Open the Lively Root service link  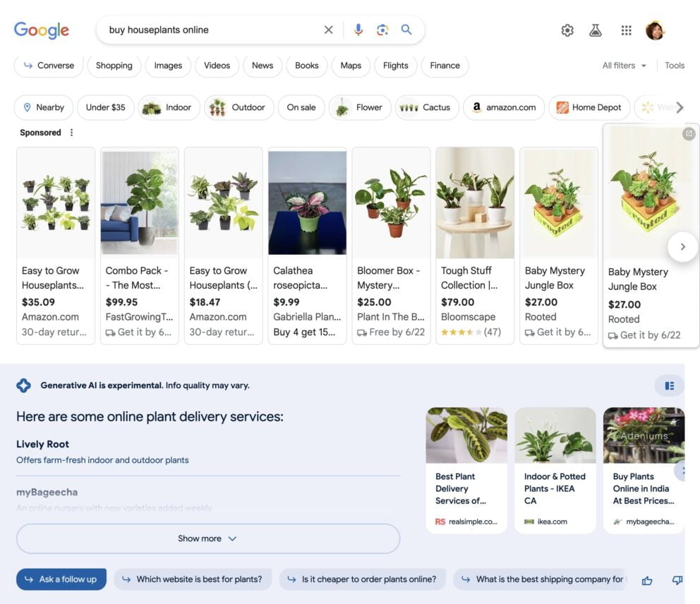[42, 445]
